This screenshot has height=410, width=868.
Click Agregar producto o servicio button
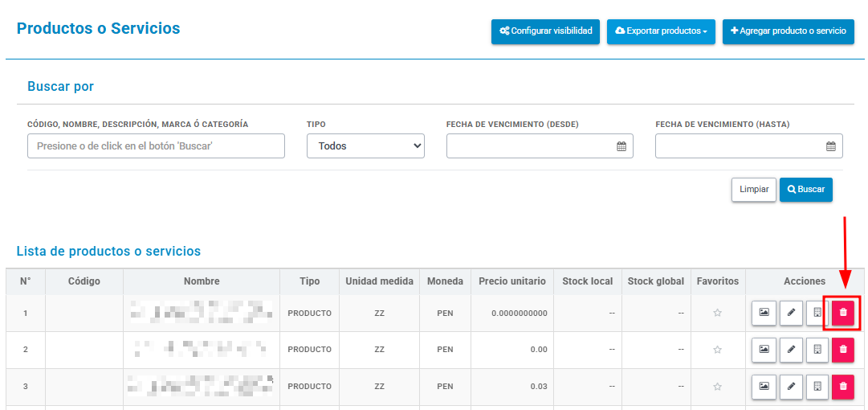(x=789, y=31)
